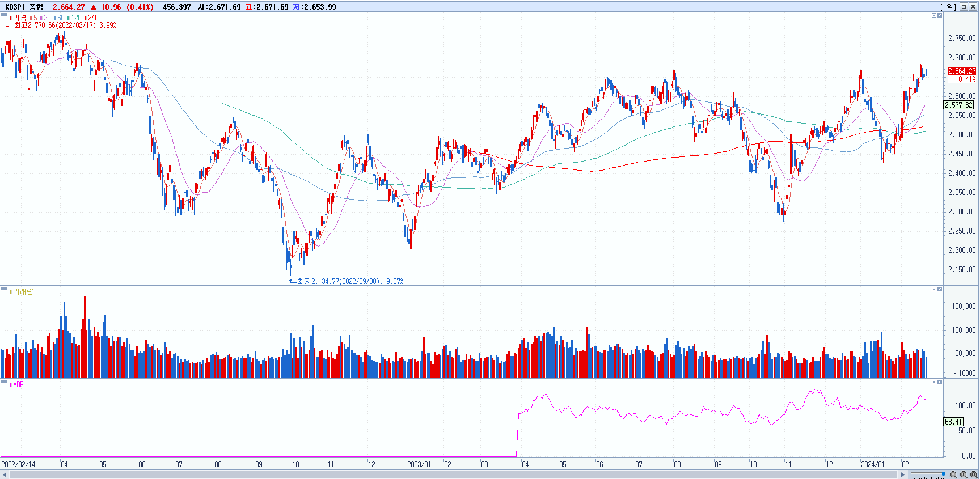Minimize the price chart pane

[x=934, y=15]
